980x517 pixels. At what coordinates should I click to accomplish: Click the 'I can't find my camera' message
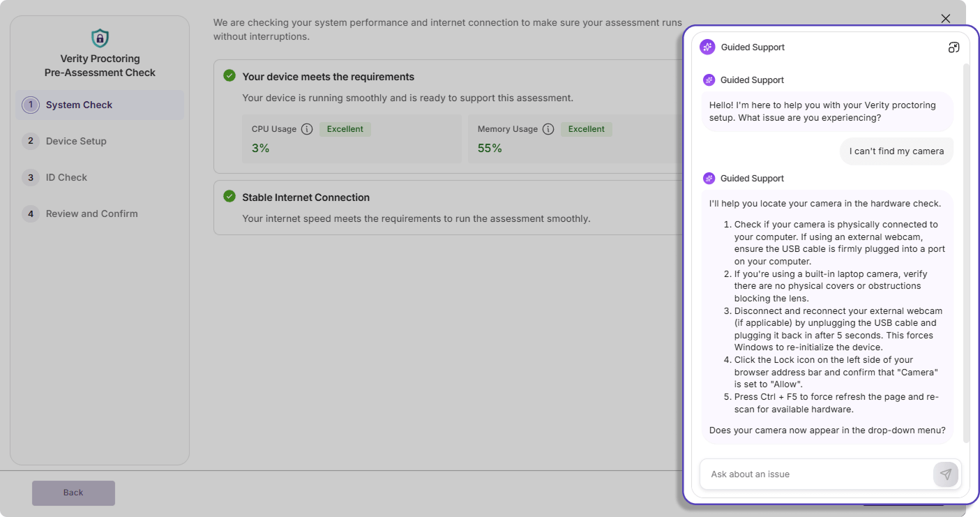pos(896,151)
